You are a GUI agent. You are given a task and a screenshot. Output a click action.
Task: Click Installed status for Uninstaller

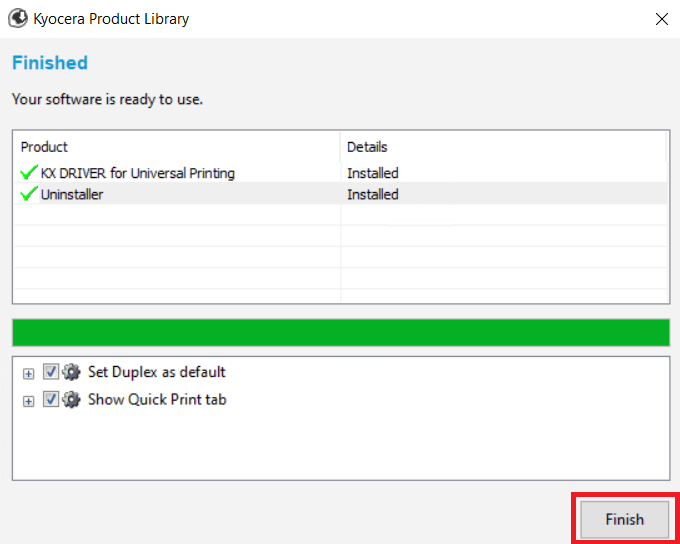tap(373, 194)
